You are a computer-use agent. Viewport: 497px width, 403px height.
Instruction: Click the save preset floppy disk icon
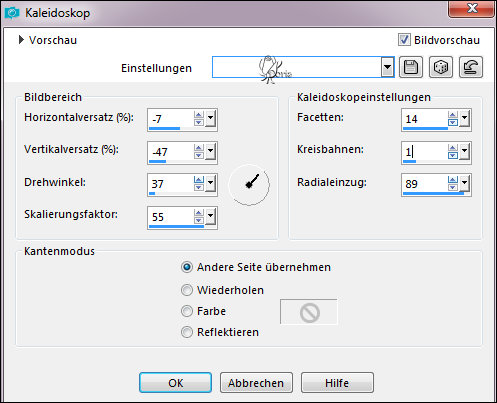click(411, 67)
